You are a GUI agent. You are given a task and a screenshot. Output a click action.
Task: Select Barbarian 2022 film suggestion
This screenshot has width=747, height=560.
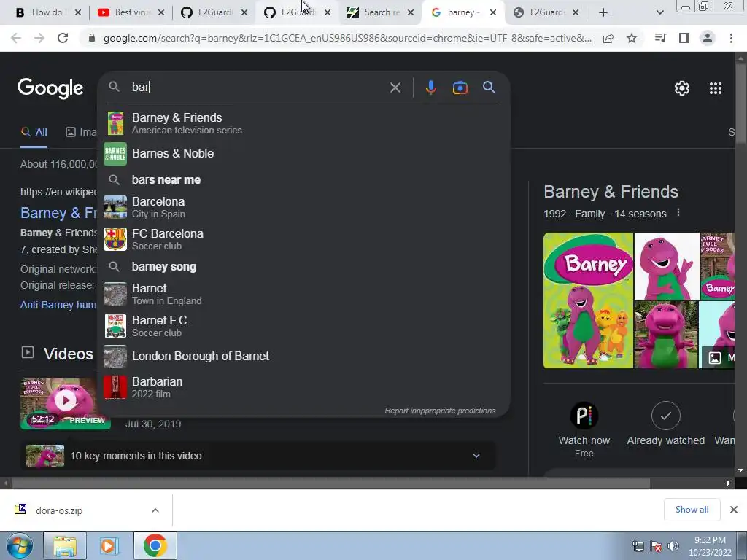(303, 387)
